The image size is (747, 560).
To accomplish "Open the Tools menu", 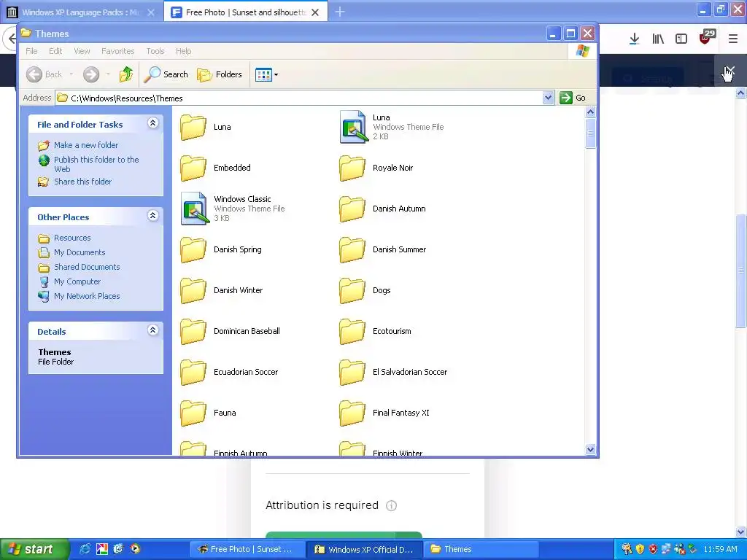I will click(155, 51).
